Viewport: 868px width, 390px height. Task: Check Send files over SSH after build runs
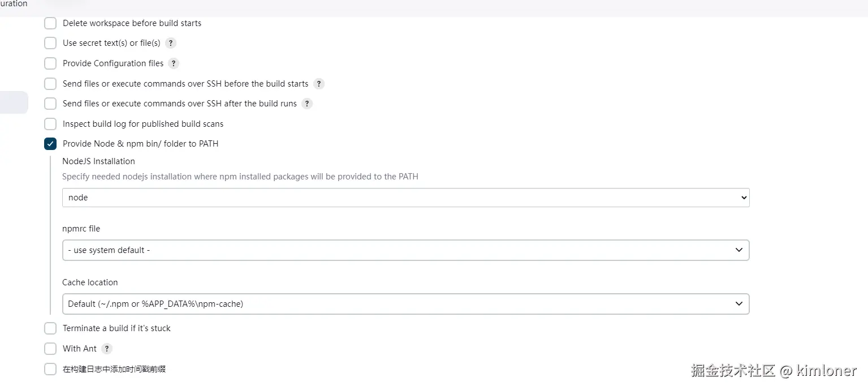pos(50,104)
